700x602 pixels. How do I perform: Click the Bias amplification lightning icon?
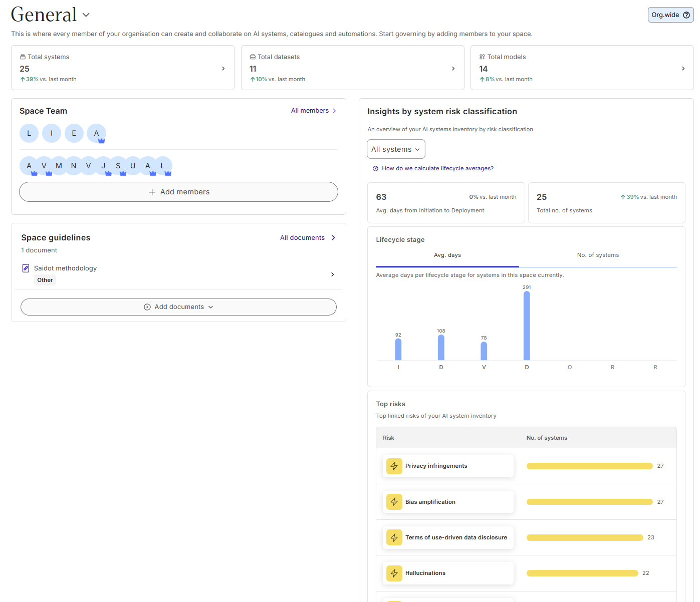pos(394,502)
